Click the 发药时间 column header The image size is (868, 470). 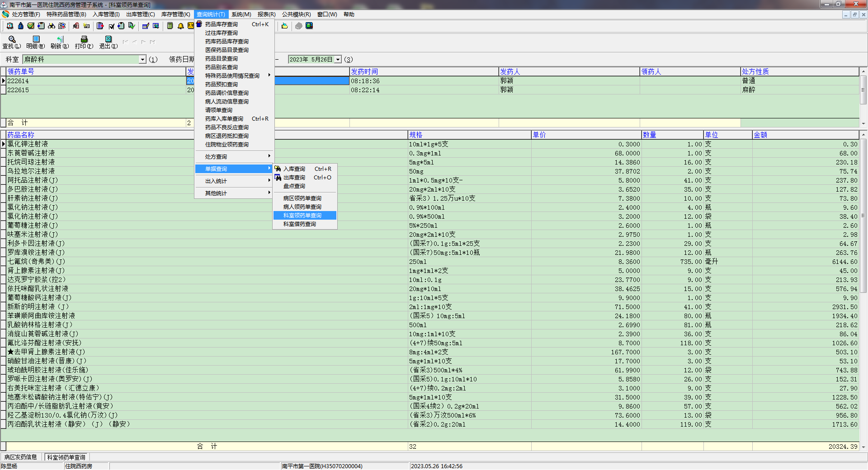click(424, 72)
